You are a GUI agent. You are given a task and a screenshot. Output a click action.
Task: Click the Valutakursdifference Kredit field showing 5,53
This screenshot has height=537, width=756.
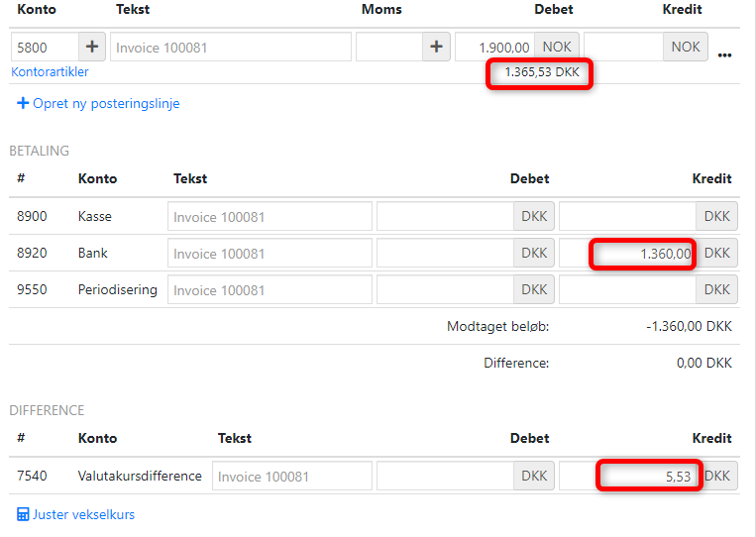tap(628, 476)
